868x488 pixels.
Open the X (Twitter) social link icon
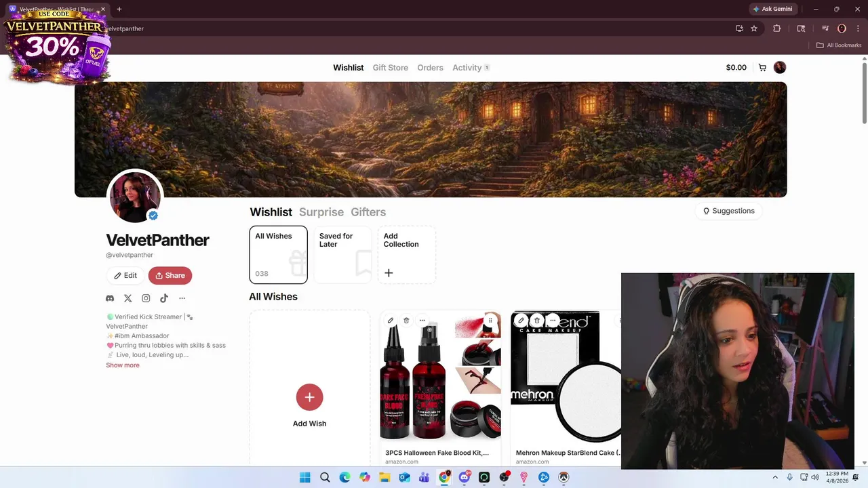tap(127, 298)
